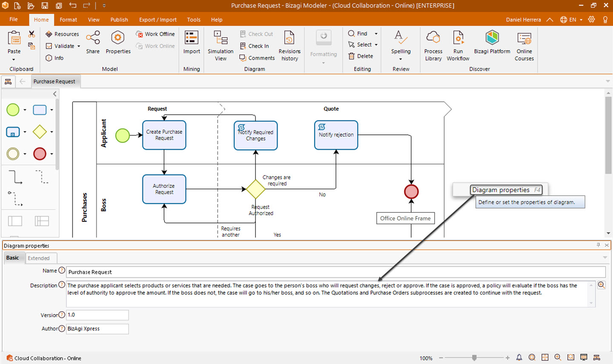Viewport: 613px width, 364px height.
Task: Switch to the Format ribbon tab
Action: coord(68,20)
